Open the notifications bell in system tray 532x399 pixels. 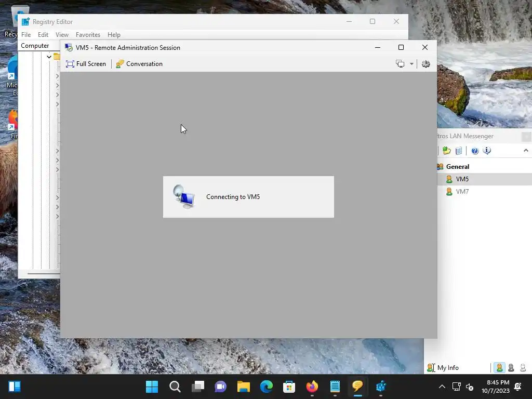click(x=518, y=387)
